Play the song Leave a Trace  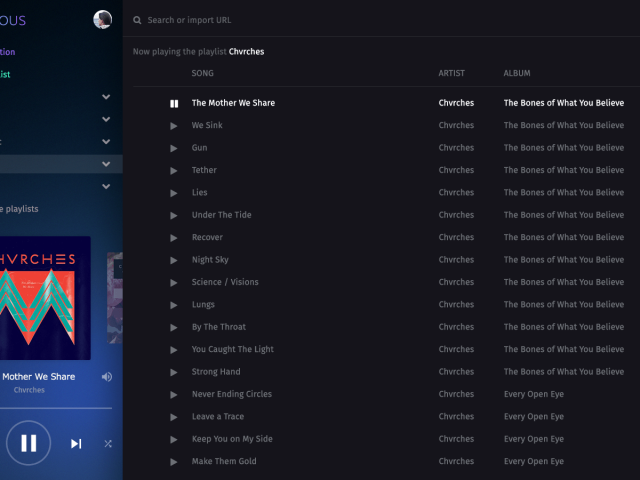[x=174, y=418]
